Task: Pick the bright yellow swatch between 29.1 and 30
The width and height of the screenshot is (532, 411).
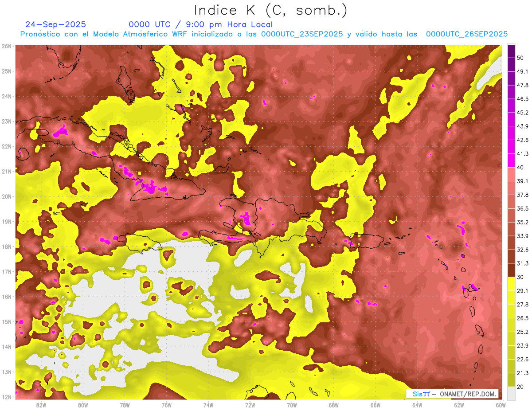Action: (x=511, y=284)
